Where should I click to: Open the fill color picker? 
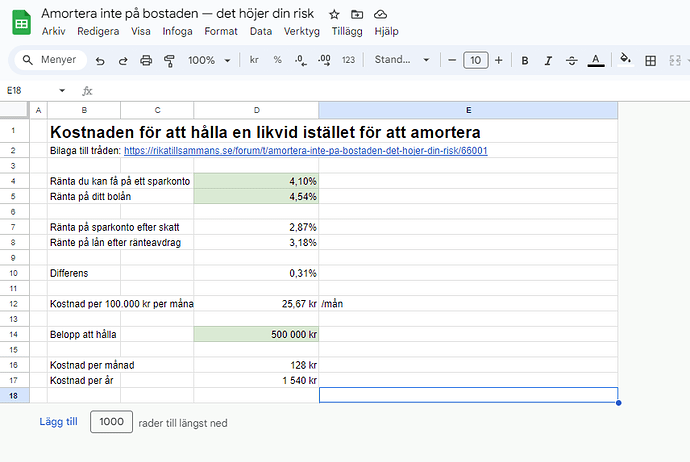(x=626, y=61)
